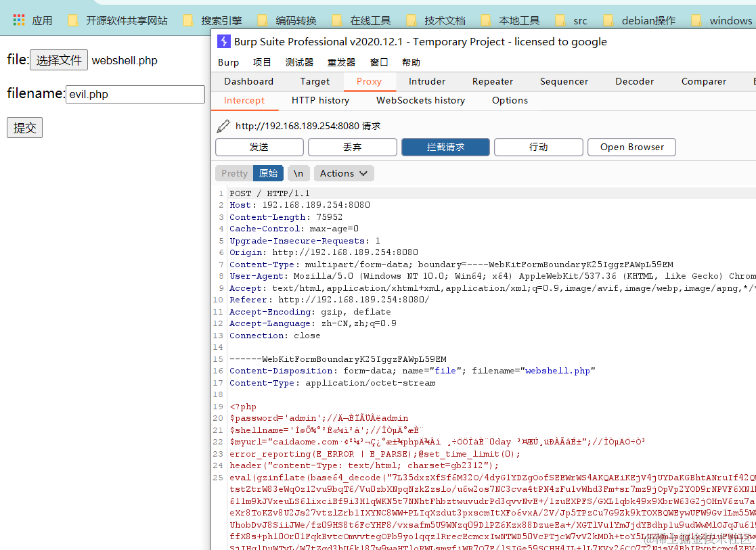Switch to the Repeater tab
This screenshot has width=756, height=550.
point(493,81)
